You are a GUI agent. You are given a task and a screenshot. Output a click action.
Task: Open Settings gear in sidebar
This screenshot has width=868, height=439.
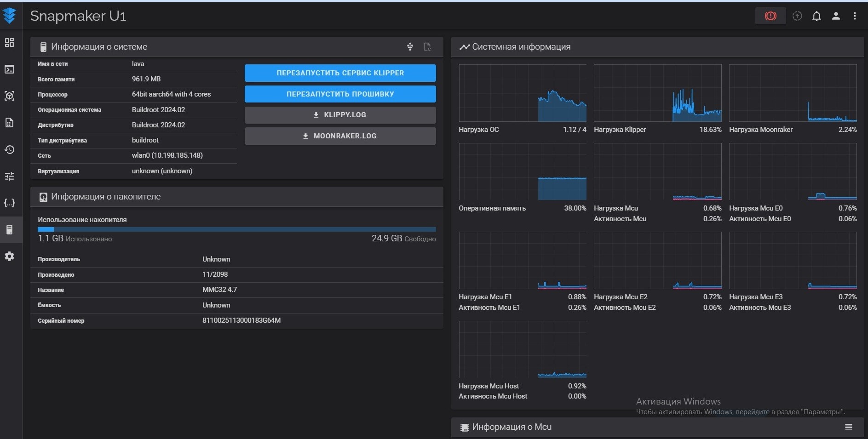(9, 257)
